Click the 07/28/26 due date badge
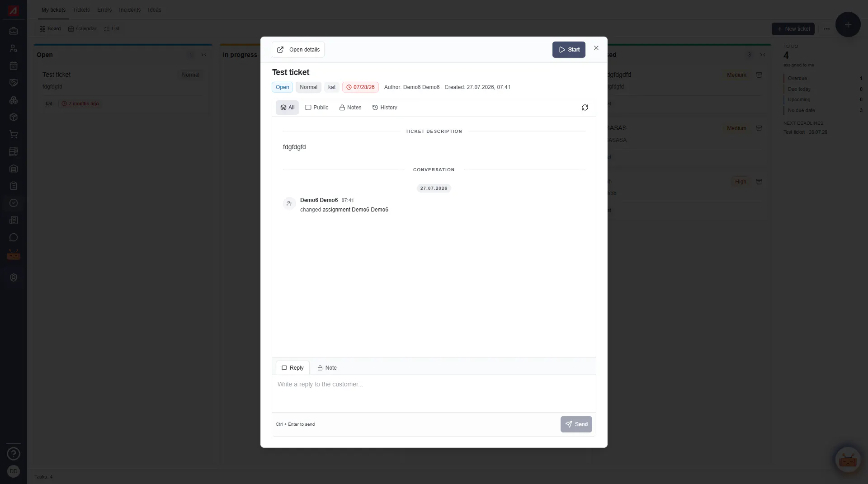Image resolution: width=868 pixels, height=484 pixels. (360, 87)
